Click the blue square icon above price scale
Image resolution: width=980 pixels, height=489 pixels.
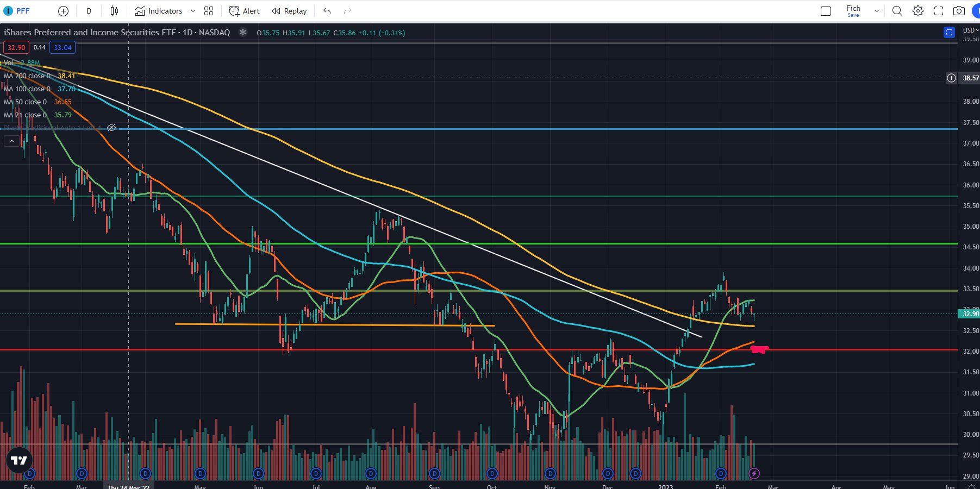[949, 33]
